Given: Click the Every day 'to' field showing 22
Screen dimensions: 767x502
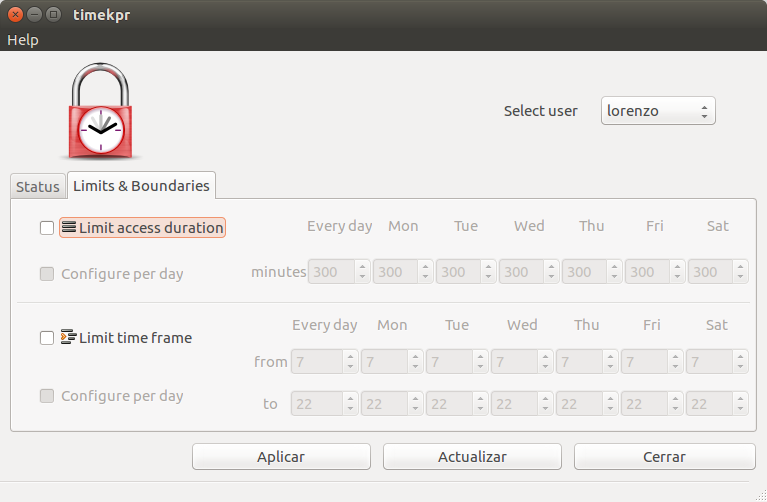Looking at the screenshot, I should point(317,404).
